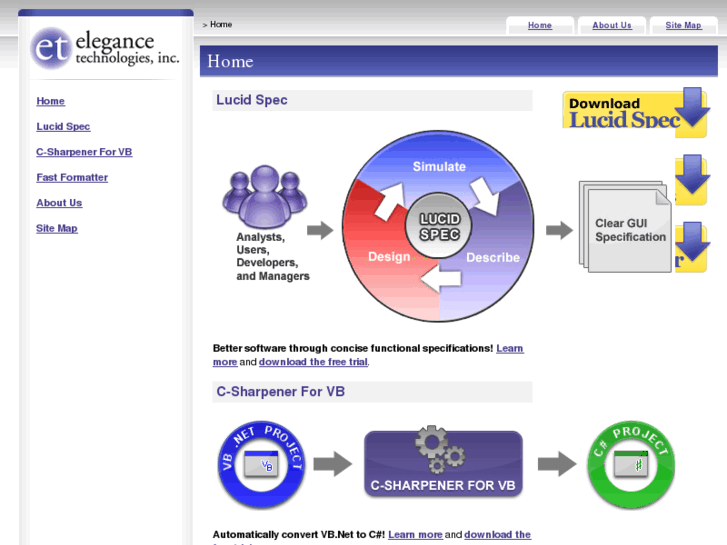Click the Elegance Technologies logo
The image size is (727, 545).
click(105, 48)
